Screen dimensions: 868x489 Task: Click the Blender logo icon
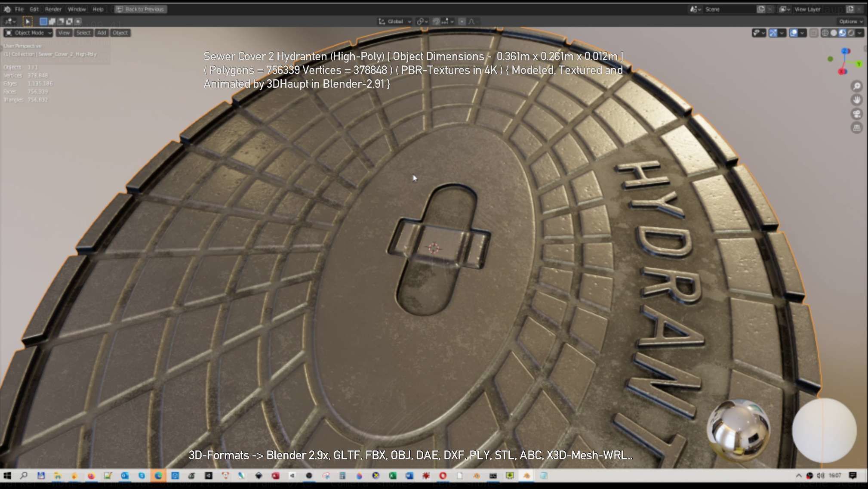click(7, 9)
